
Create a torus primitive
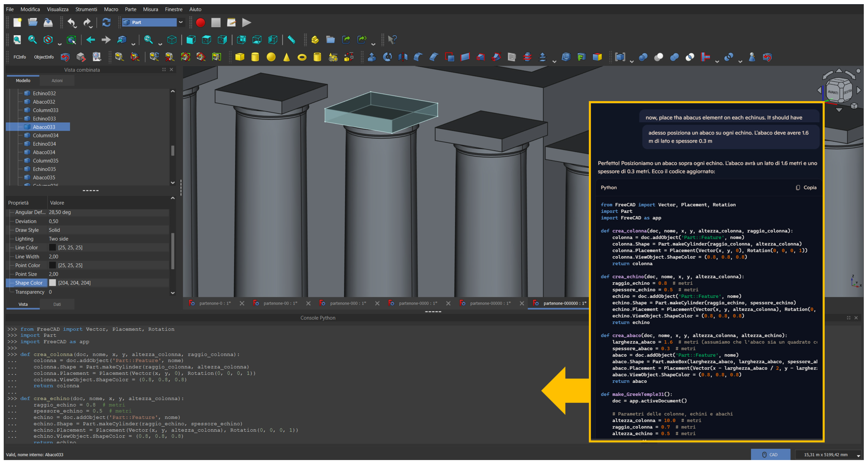(x=302, y=57)
